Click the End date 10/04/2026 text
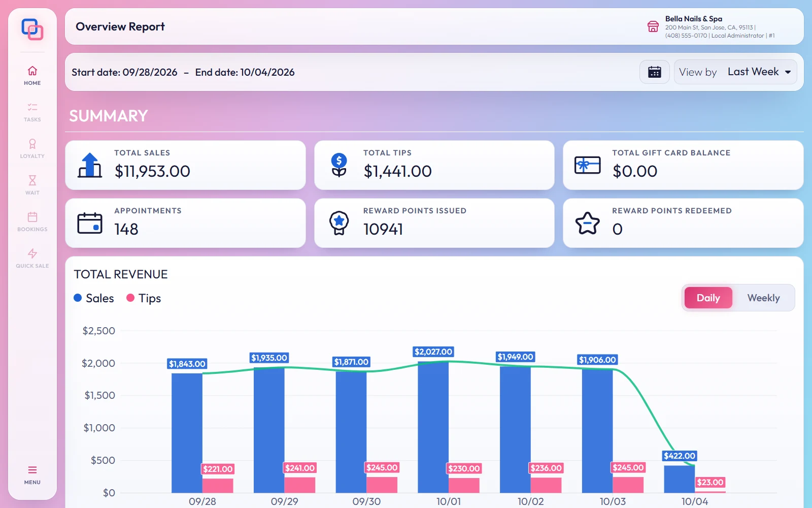Screen dimensions: 812x508 point(245,72)
